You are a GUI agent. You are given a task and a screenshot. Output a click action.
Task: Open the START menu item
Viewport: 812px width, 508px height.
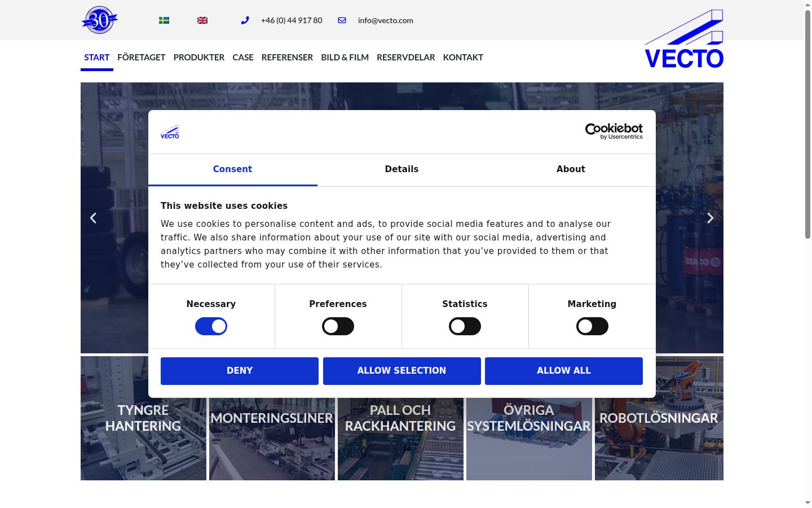97,58
